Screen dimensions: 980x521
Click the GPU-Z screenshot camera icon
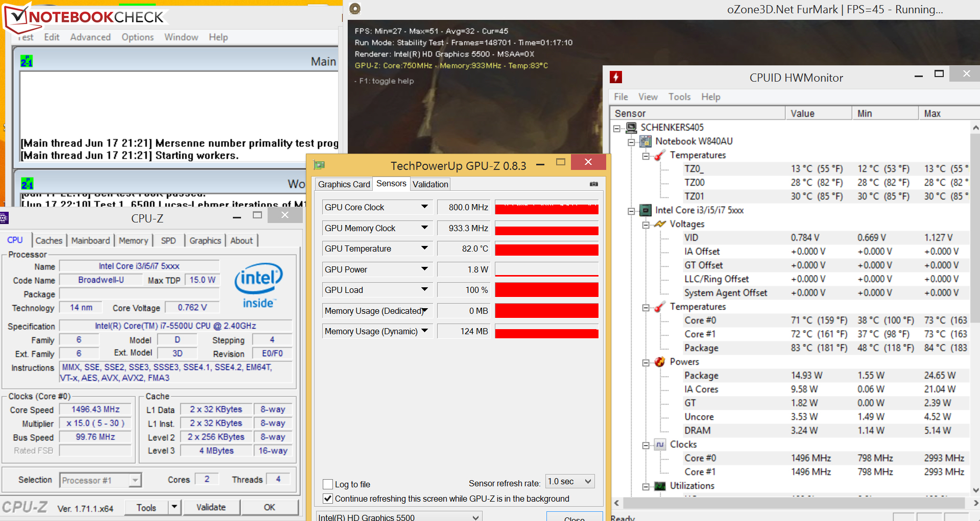[x=594, y=184]
